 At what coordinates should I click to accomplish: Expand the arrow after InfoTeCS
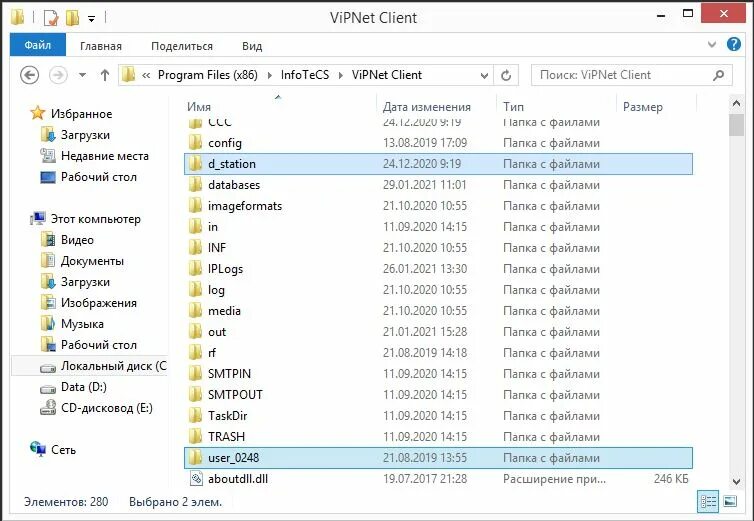point(340,76)
